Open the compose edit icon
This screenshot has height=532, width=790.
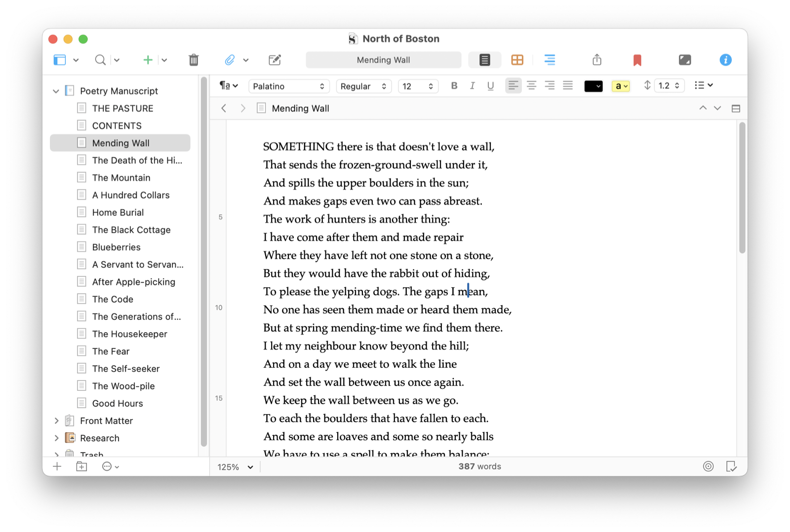[275, 60]
